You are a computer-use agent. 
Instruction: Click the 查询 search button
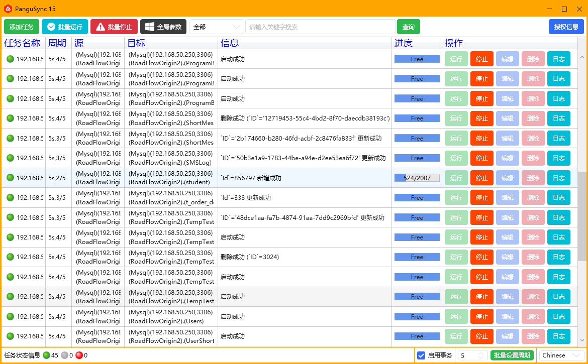pos(409,27)
